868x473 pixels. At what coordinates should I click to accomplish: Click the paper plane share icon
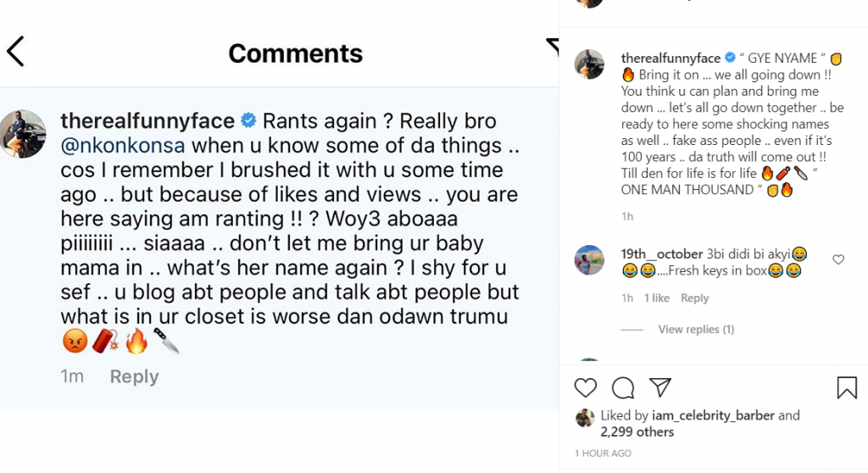pos(660,388)
